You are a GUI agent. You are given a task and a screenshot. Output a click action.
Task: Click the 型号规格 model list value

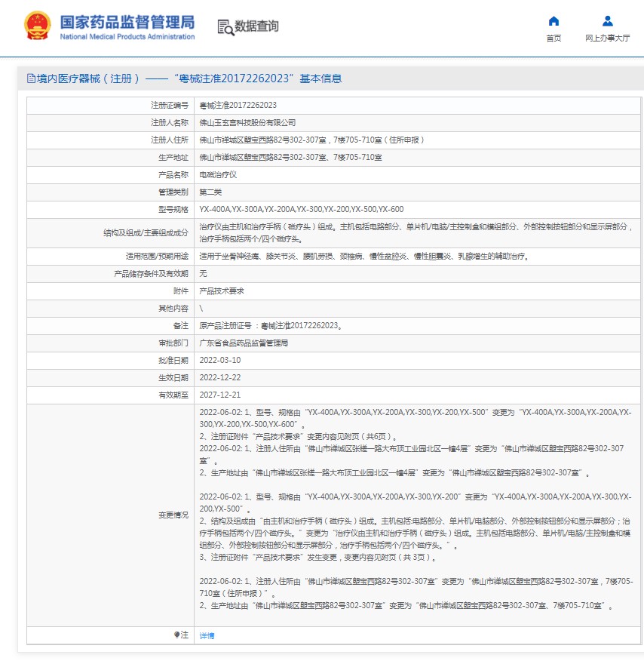pos(301,209)
